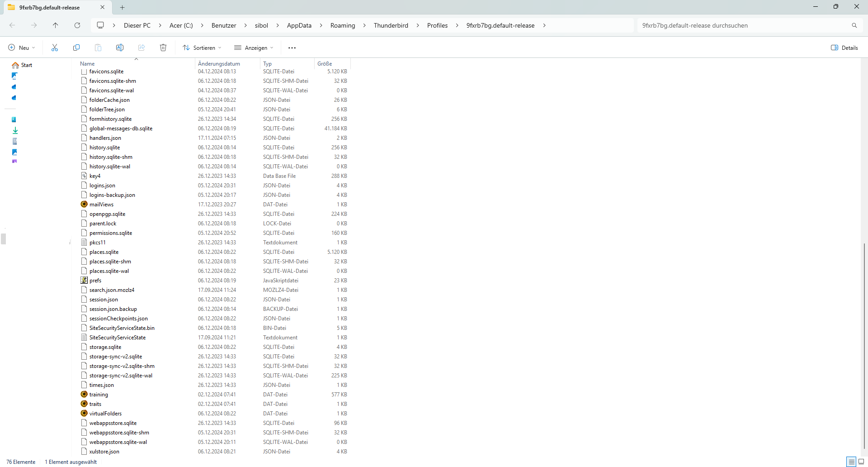
Task: Expand the chevron after Acer (C:)
Action: click(202, 25)
